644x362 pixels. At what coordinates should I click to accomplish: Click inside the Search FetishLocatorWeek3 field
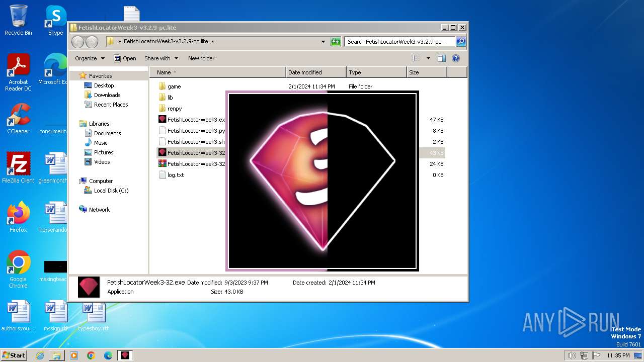click(399, 42)
